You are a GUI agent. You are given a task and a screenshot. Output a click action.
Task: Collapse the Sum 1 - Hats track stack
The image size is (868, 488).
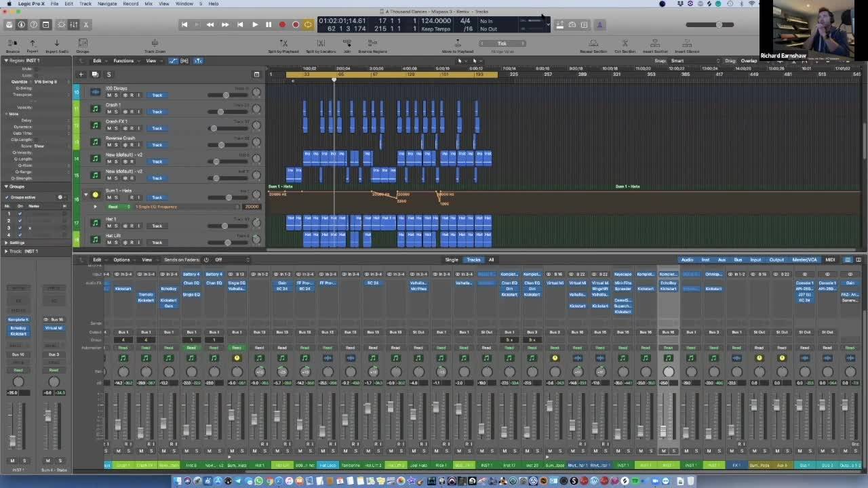[x=85, y=195]
